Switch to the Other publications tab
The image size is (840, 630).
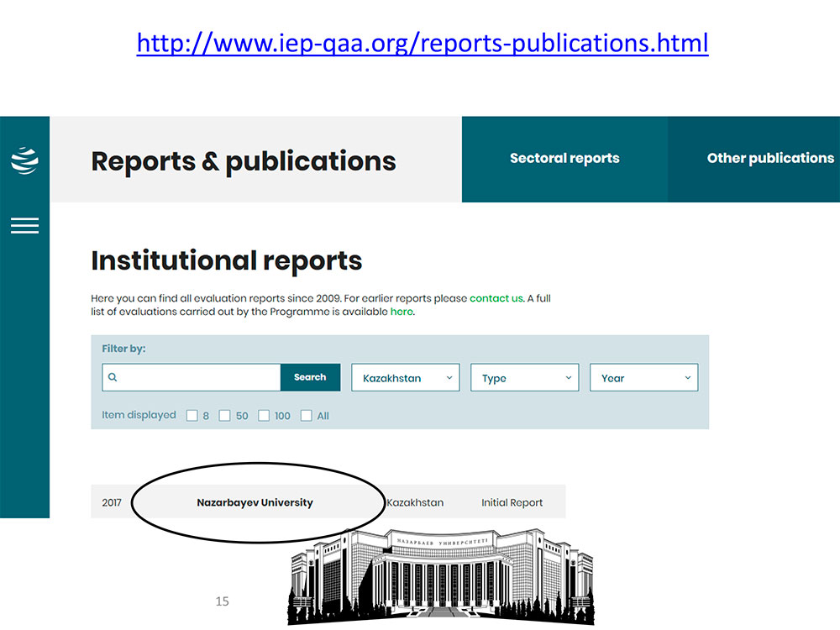[x=753, y=159]
